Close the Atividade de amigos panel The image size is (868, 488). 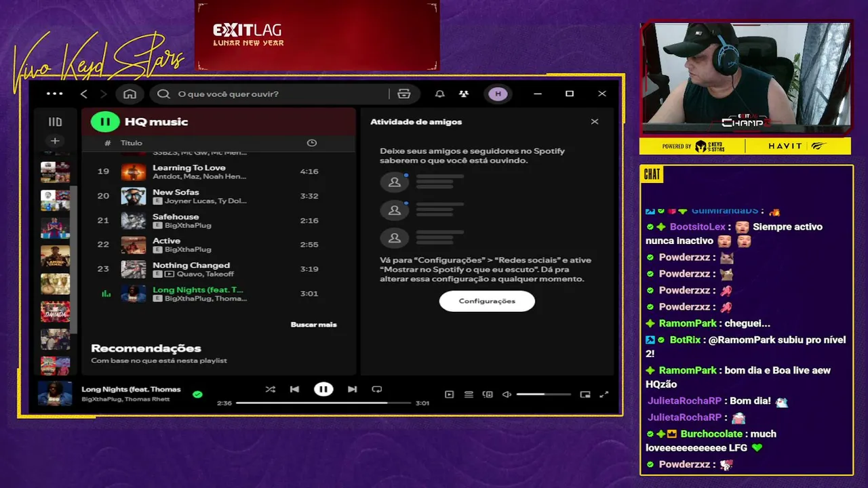click(x=595, y=122)
